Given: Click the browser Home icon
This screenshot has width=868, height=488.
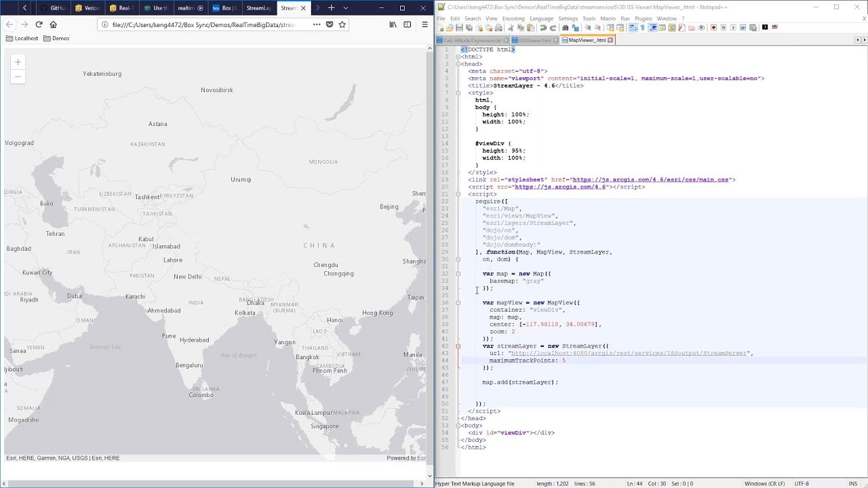Looking at the screenshot, I should 53,24.
